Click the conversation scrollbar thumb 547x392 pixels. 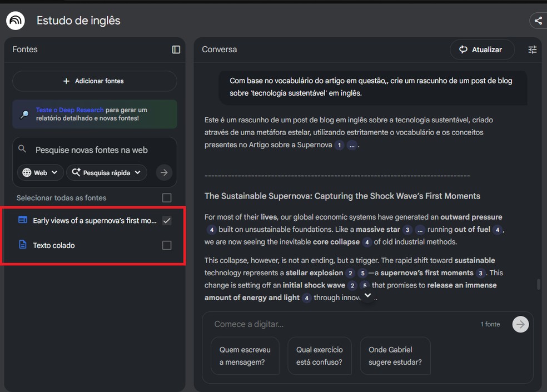pyautogui.click(x=538, y=284)
